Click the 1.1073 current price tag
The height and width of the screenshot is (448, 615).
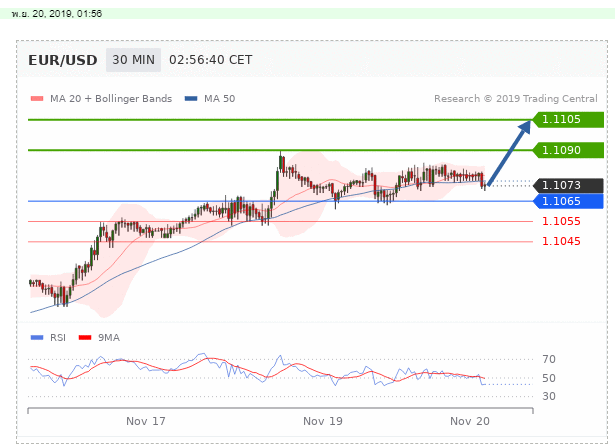pyautogui.click(x=568, y=185)
